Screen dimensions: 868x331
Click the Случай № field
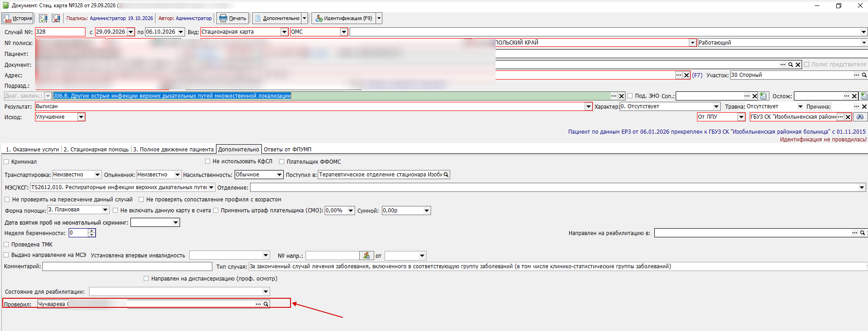[60, 32]
